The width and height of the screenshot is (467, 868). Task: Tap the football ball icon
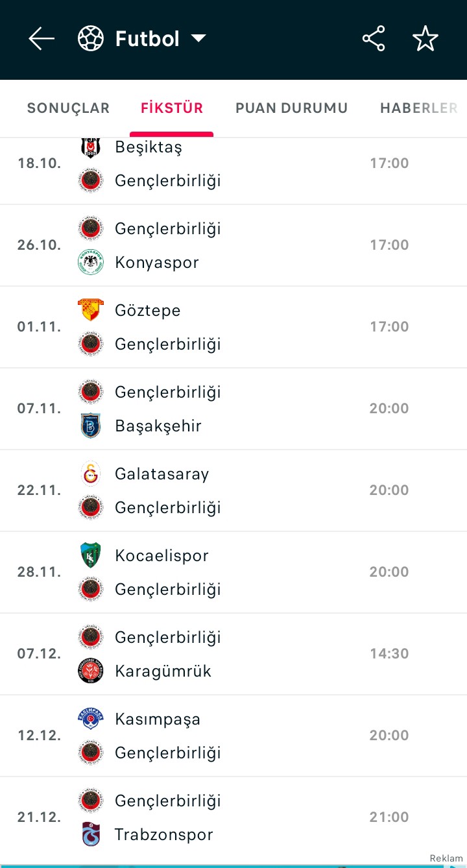tap(91, 39)
